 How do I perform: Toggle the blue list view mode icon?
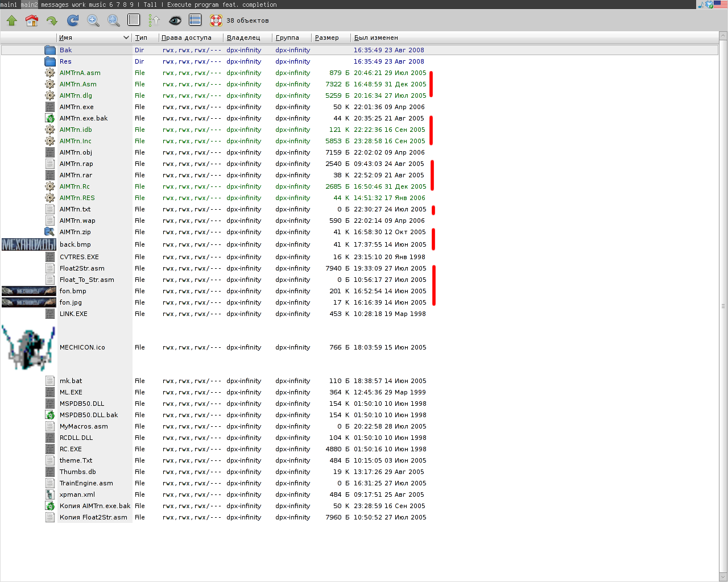[x=195, y=21]
